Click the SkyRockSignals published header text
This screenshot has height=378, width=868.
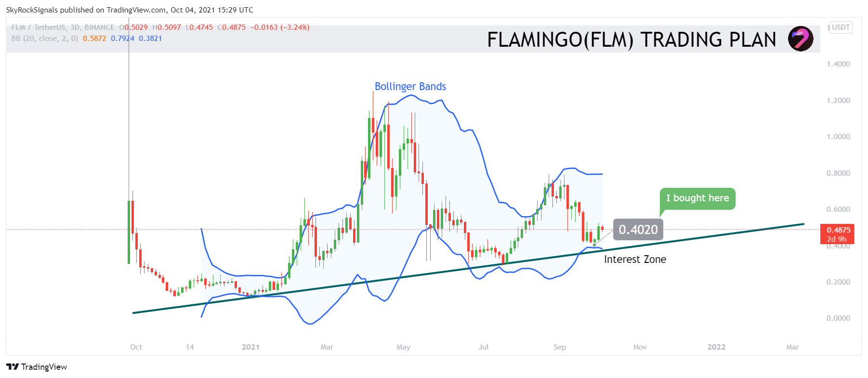[130, 10]
